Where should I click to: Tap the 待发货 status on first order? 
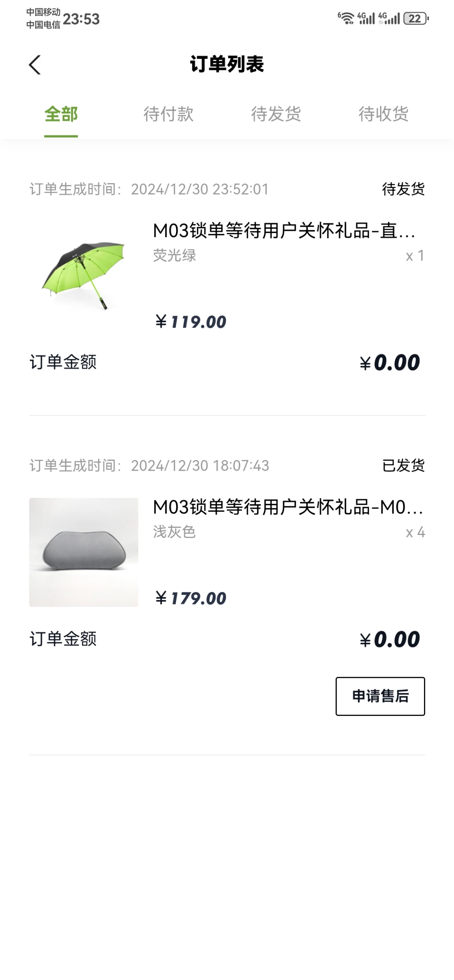[x=403, y=189]
